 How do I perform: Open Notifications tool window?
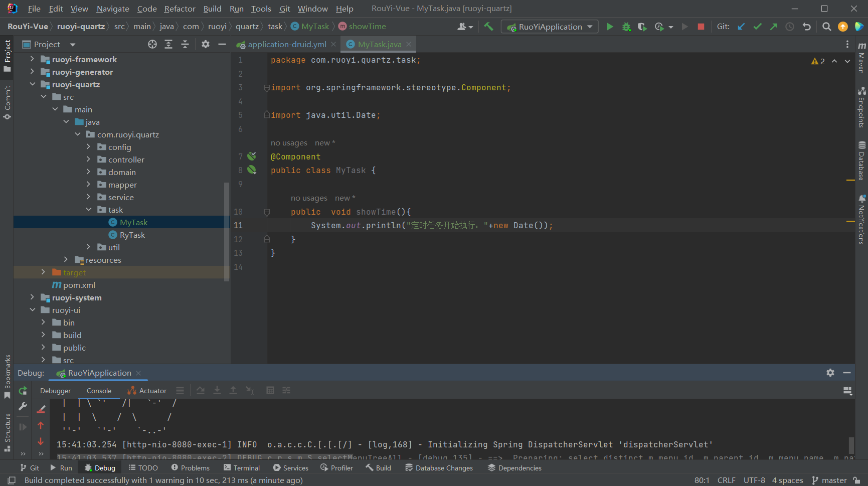pos(861,220)
